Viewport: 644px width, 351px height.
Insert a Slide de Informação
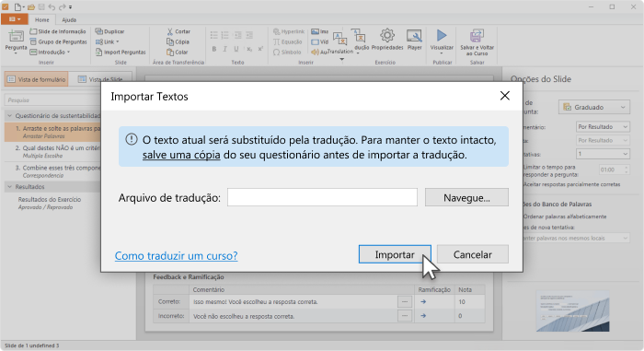tap(58, 31)
